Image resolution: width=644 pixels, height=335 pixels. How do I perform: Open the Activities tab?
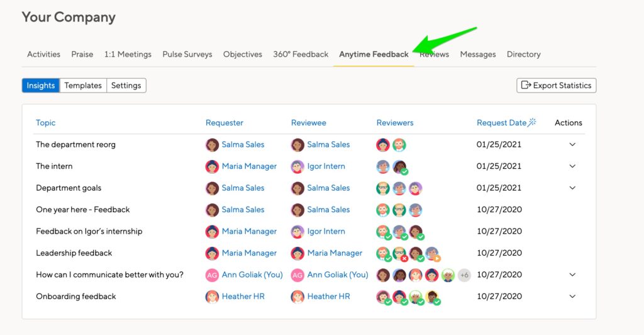[x=43, y=54]
